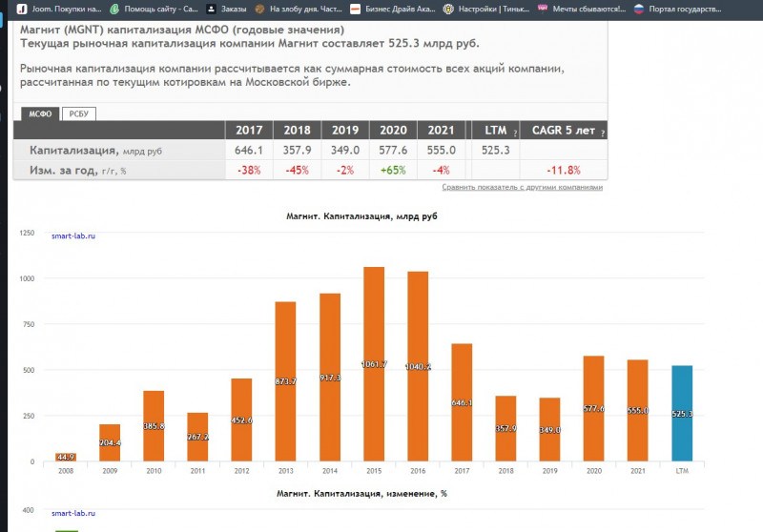Click the question mark next to LTM
This screenshot has height=532, width=763.
click(x=515, y=133)
